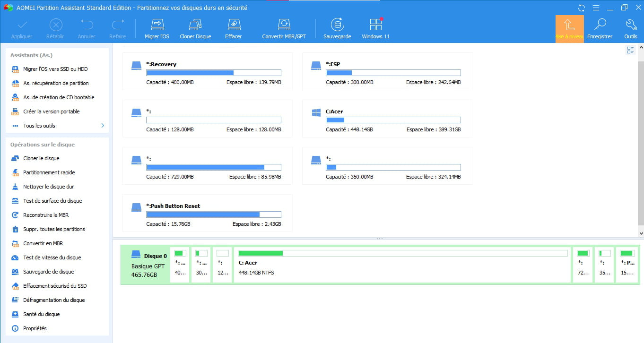Select the 72... partition block in disk map
This screenshot has width=644, height=343.
tap(583, 265)
